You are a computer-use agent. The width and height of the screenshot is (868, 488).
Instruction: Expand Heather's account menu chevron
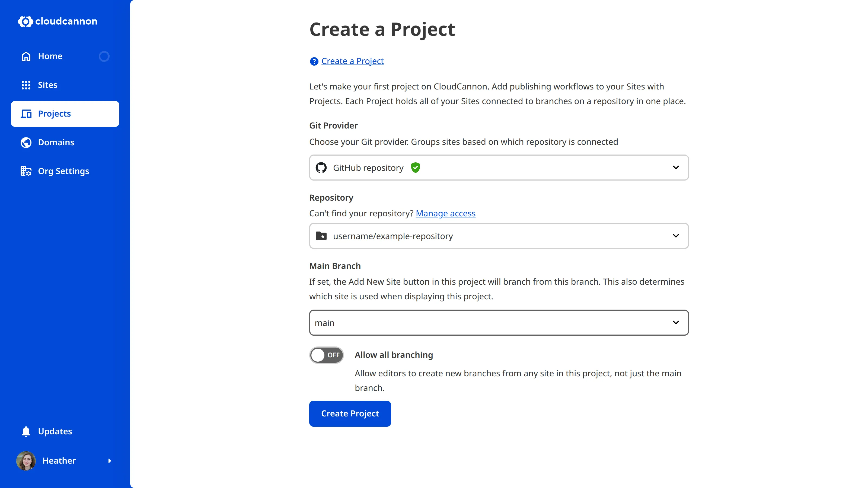click(x=110, y=461)
